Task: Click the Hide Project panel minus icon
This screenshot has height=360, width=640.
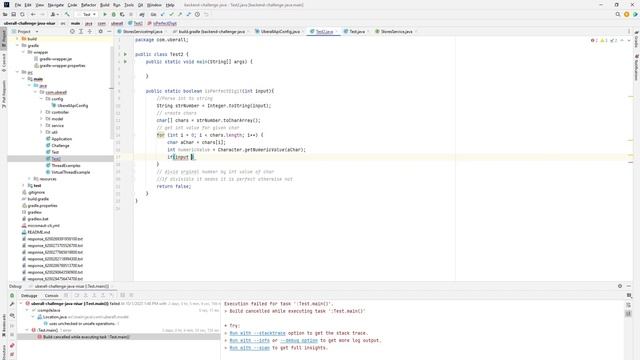Action: coord(109,31)
